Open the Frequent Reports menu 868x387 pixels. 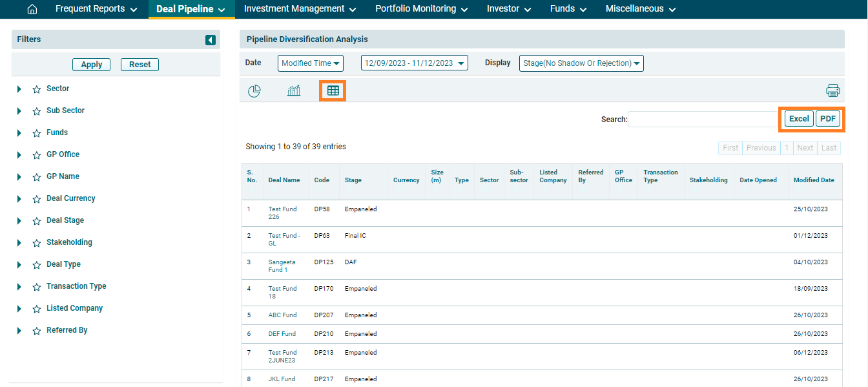click(96, 9)
